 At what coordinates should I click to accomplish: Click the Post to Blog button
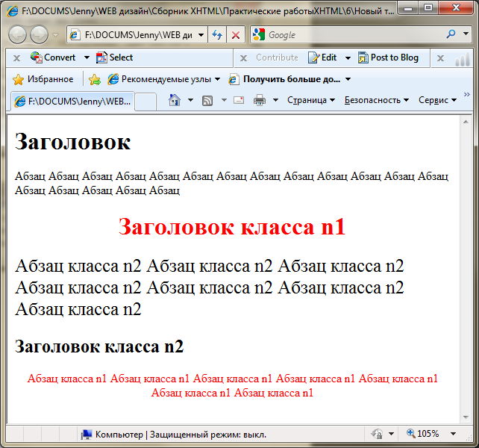pos(388,57)
